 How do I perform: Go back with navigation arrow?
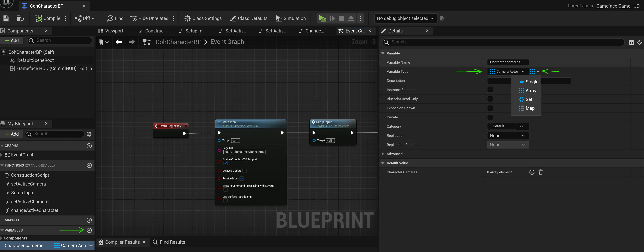[119, 42]
